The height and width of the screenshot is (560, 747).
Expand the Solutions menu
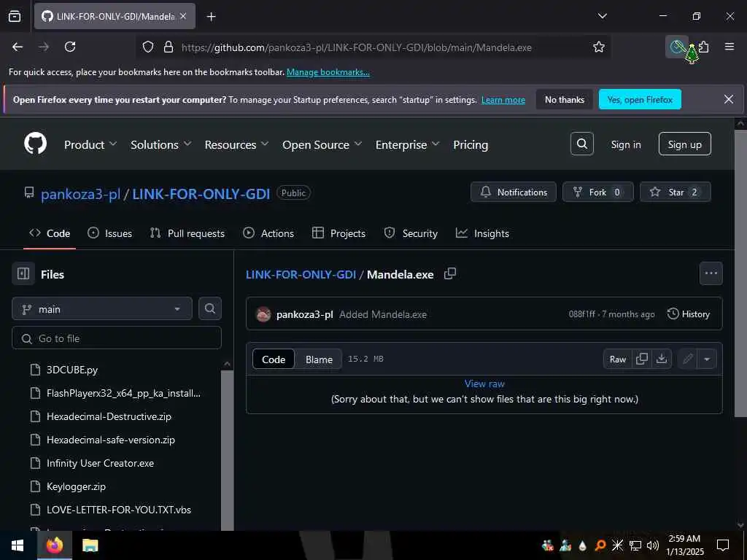[160, 144]
